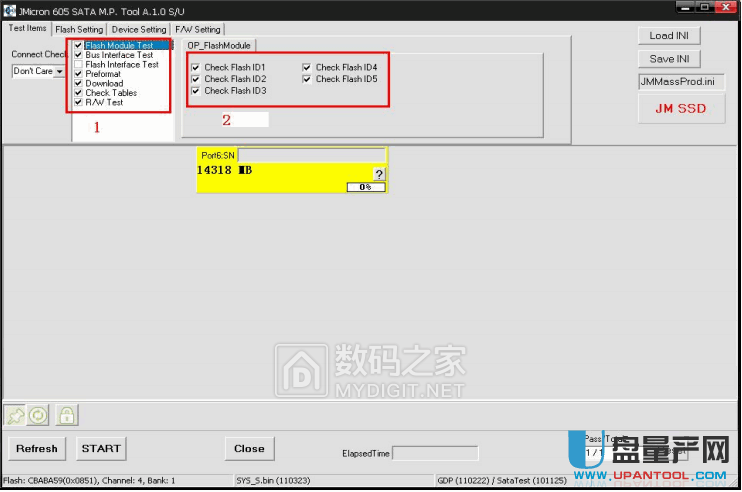Viewport: 742px width, 492px height.
Task: Click the Close button
Action: 249,448
